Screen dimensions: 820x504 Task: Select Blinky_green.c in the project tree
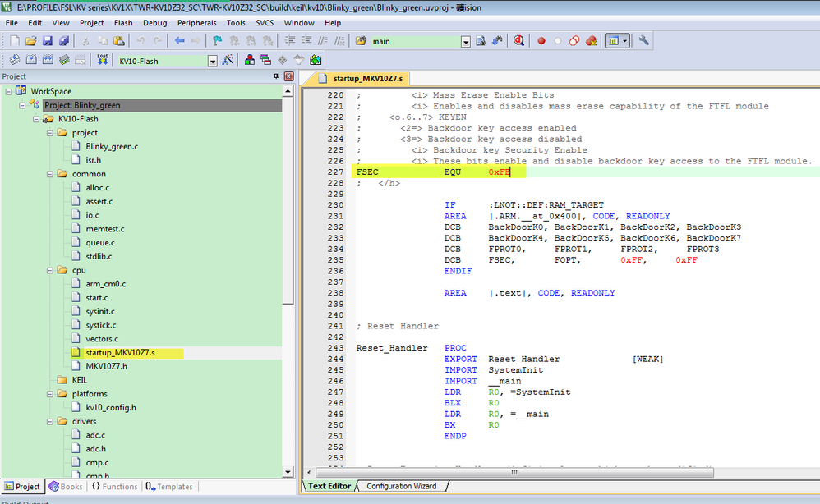point(112,146)
